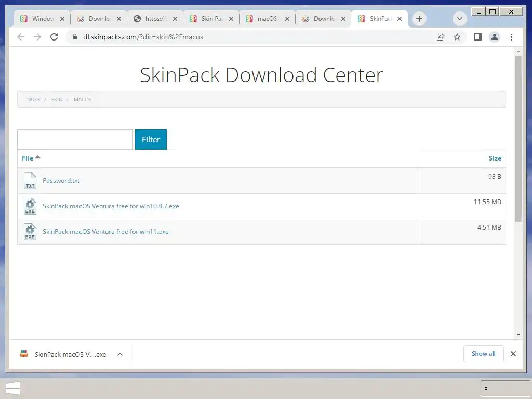Image resolution: width=532 pixels, height=399 pixels.
Task: Click page scrollbar up arrow
Action: pos(518,52)
